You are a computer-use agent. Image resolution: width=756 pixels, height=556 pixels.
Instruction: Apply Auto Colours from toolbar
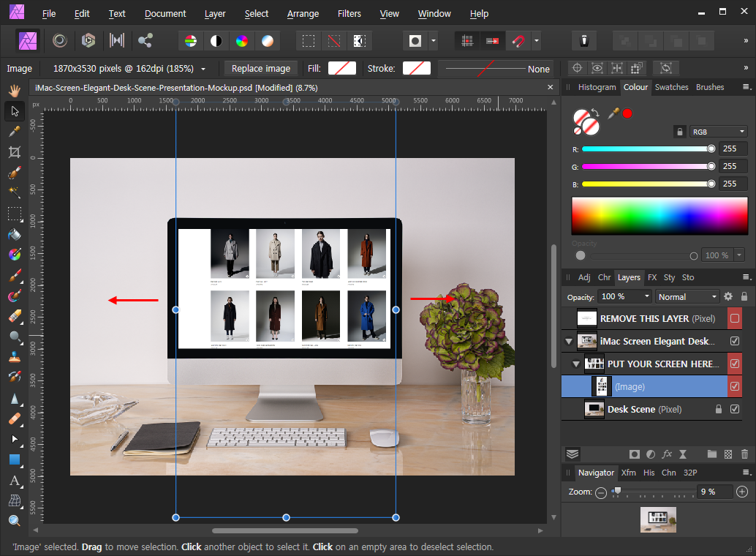(241, 41)
